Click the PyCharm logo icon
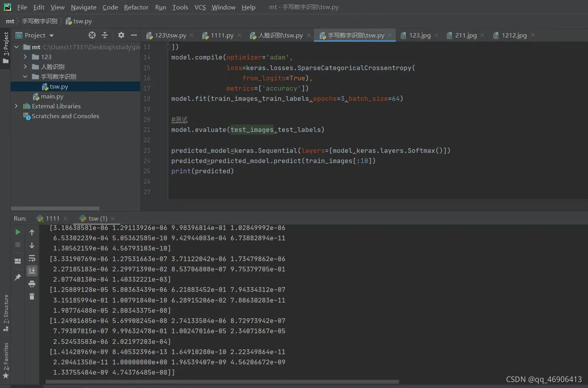This screenshot has width=588, height=388. point(7,7)
